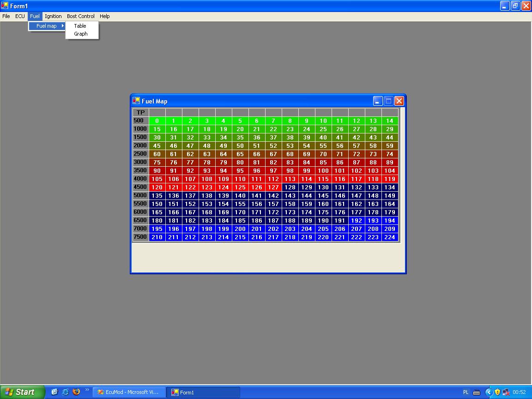The image size is (532, 399).
Task: Click the keyboard icon in the system tray
Action: (x=477, y=392)
